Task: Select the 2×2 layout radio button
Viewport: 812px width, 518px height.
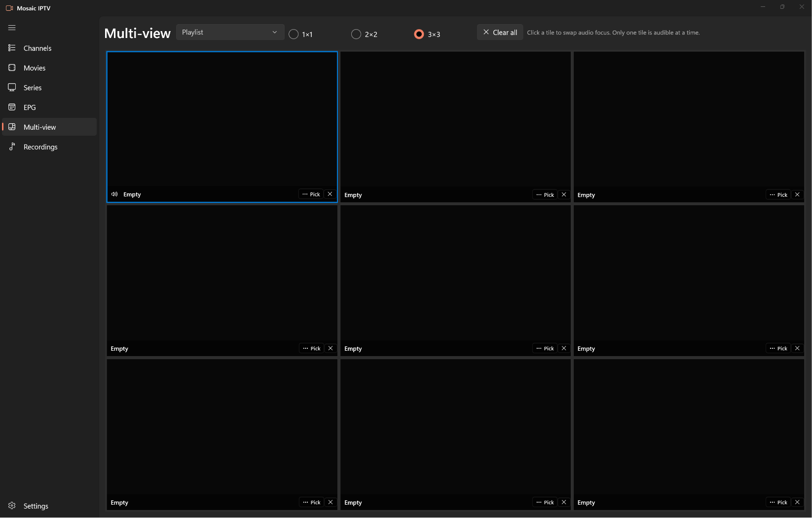Action: click(x=364, y=34)
